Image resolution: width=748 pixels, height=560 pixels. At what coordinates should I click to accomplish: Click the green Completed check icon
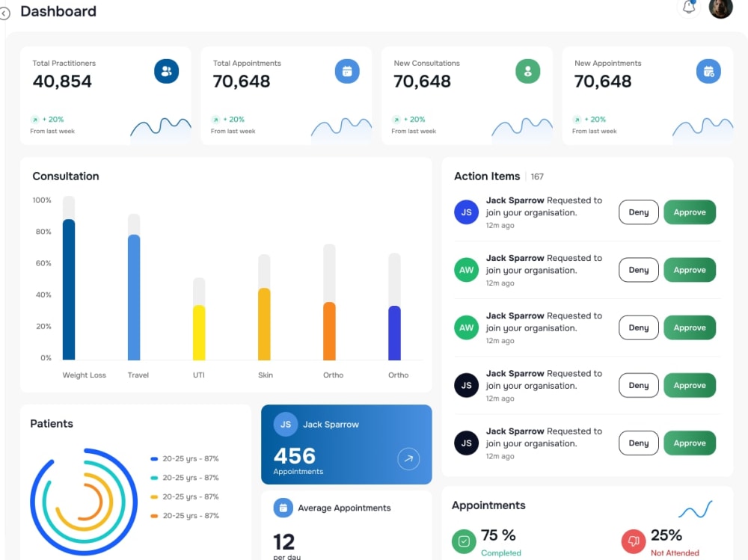click(464, 541)
